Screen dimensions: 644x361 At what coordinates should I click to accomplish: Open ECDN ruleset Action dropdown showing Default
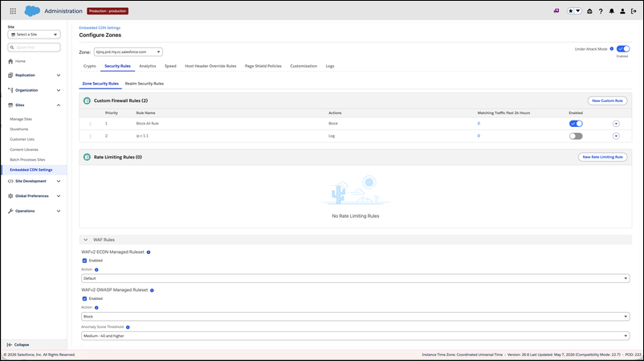[x=355, y=278]
